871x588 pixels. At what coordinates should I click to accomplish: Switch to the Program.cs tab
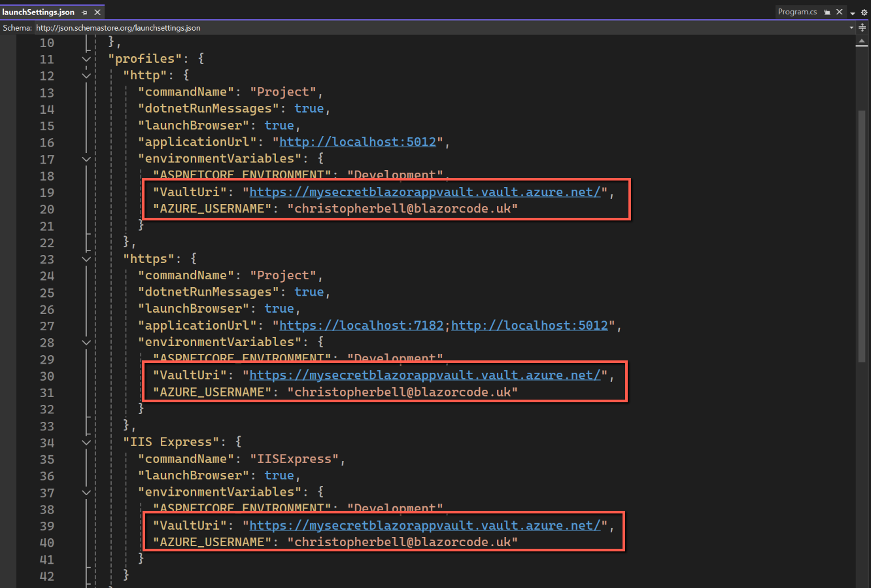click(x=797, y=12)
